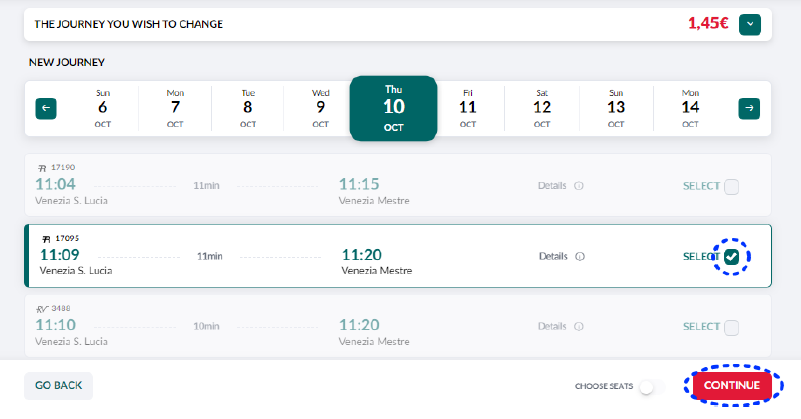Pick Sunday 6 October date tab
This screenshot has height=419, width=801.
click(102, 108)
